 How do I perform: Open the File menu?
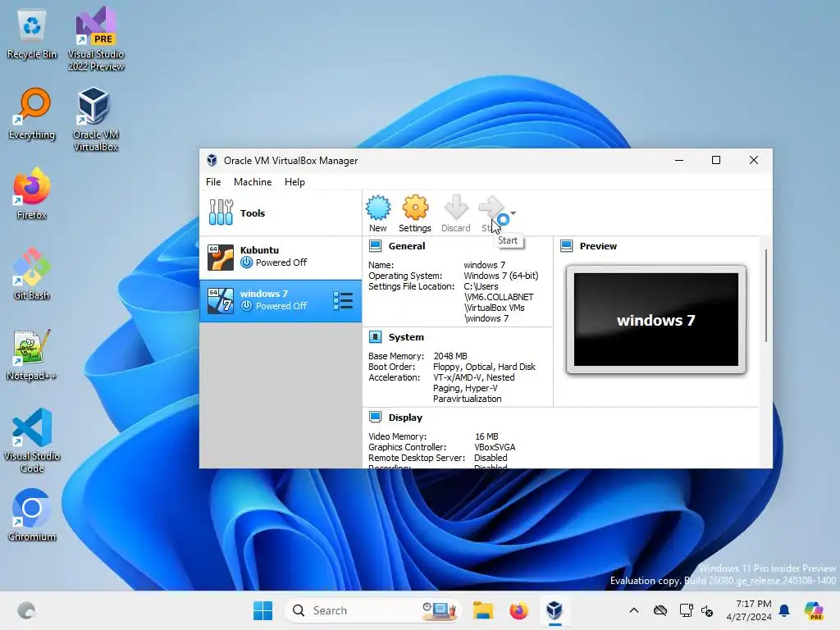pyautogui.click(x=213, y=182)
